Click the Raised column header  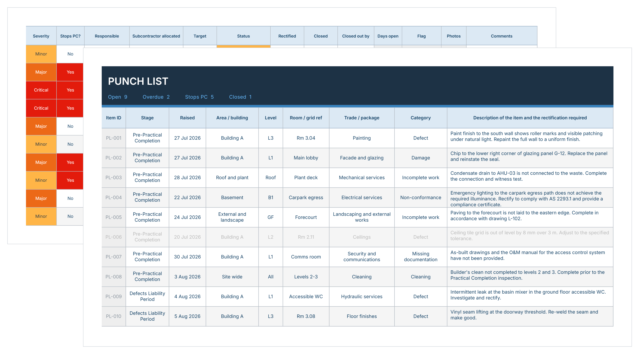pos(187,118)
